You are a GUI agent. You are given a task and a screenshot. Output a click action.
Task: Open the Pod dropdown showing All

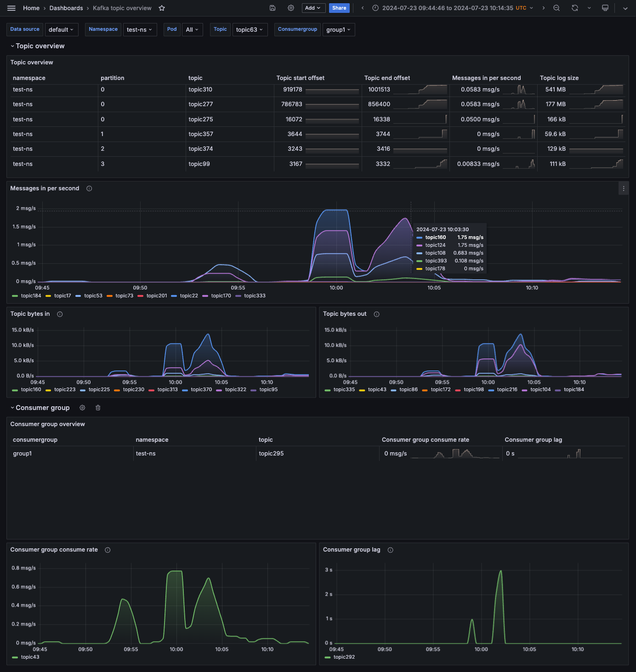pos(192,29)
